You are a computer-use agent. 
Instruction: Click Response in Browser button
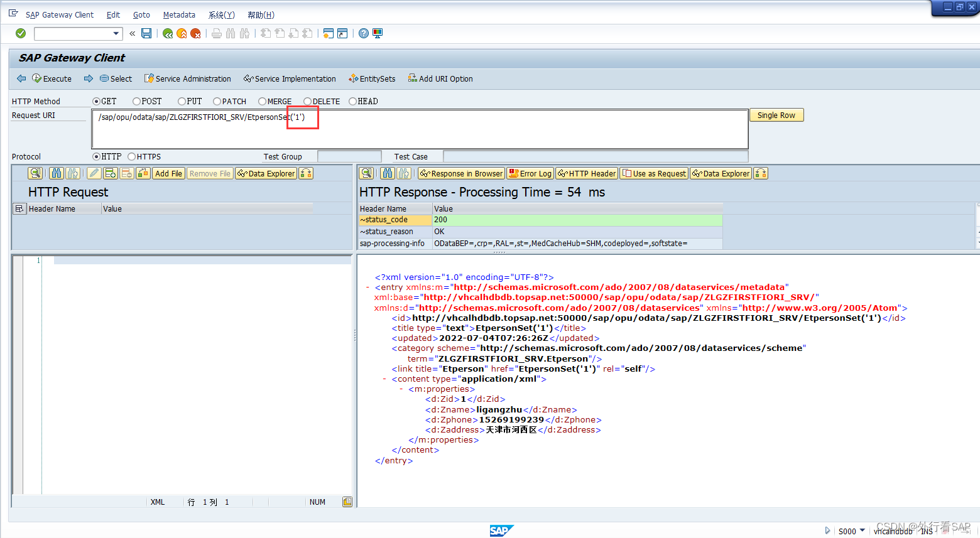pos(461,173)
